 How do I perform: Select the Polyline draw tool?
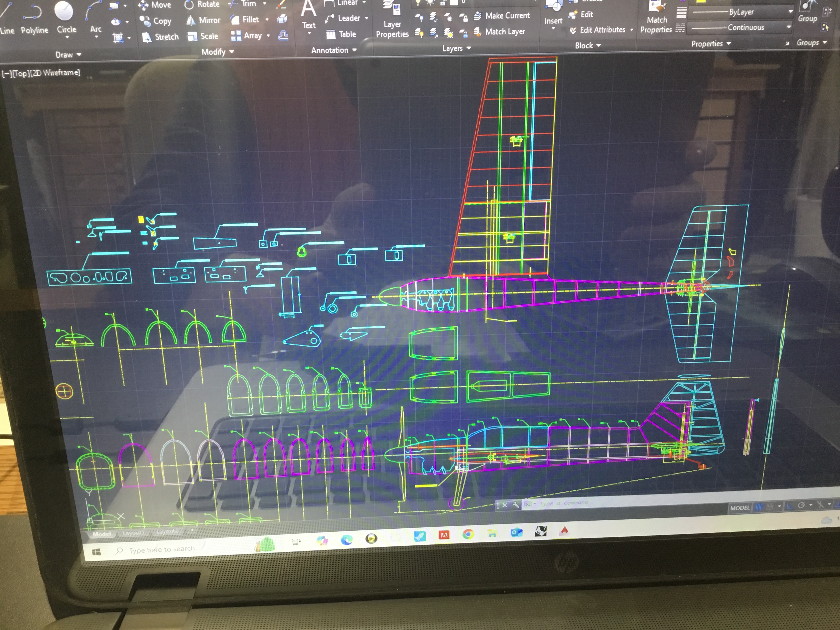pos(34,19)
